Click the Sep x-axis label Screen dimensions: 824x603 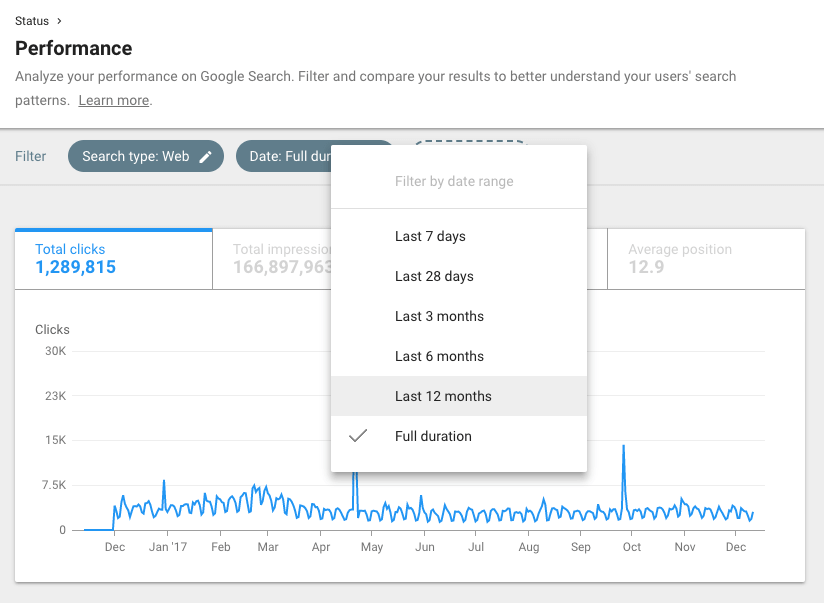[581, 547]
